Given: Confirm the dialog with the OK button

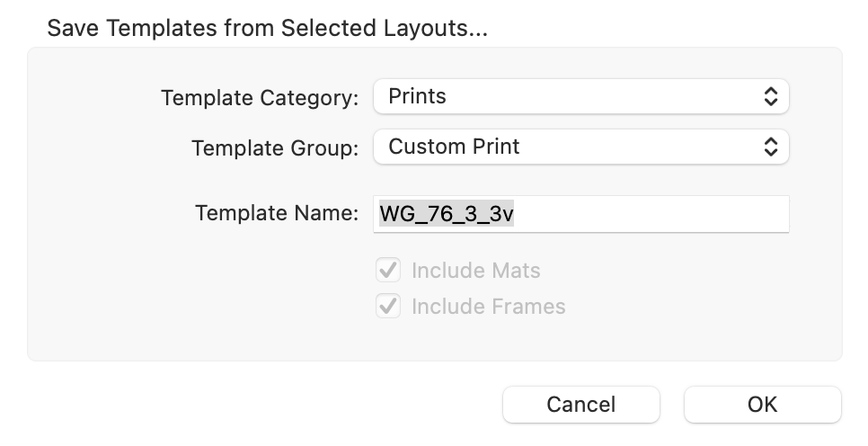Looking at the screenshot, I should point(762,405).
